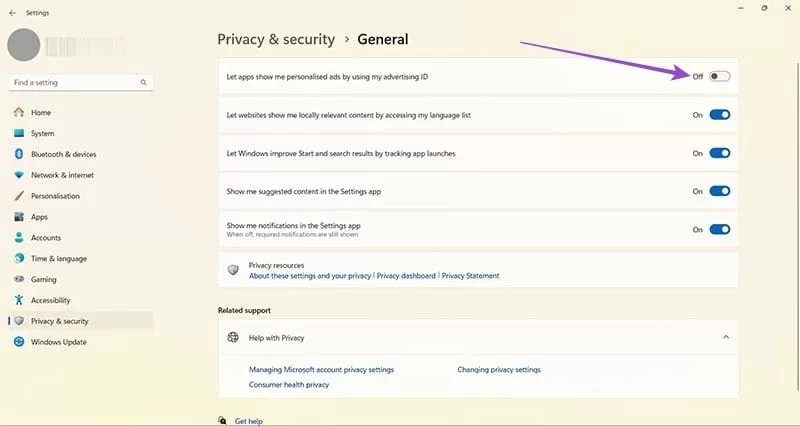This screenshot has width=800, height=426.
Task: Go to the Accounts settings page
Action: click(x=46, y=238)
